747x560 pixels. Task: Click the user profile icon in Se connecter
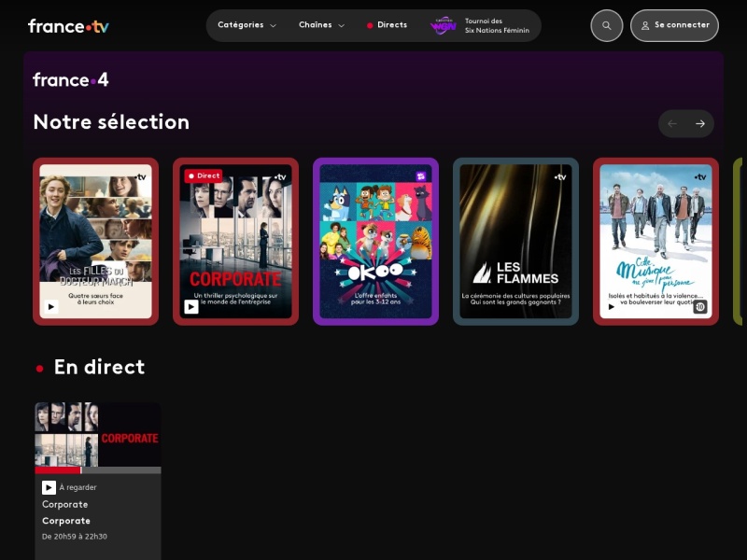click(645, 26)
